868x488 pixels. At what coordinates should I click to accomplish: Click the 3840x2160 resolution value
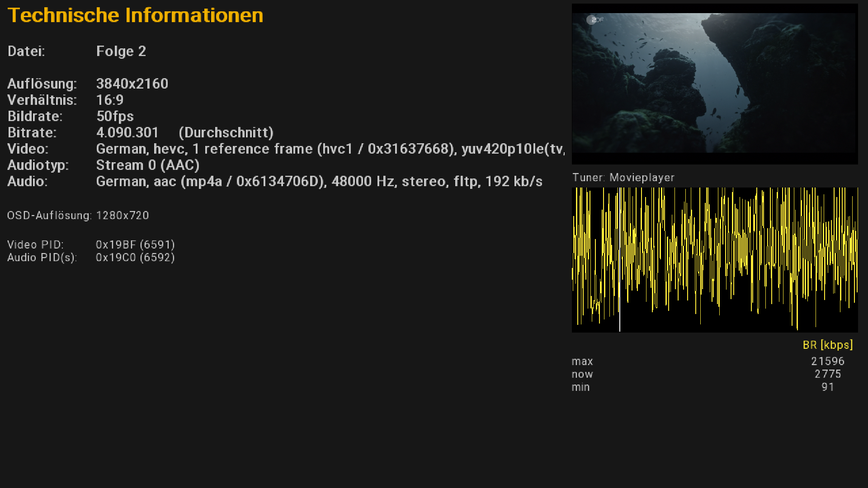pos(132,84)
